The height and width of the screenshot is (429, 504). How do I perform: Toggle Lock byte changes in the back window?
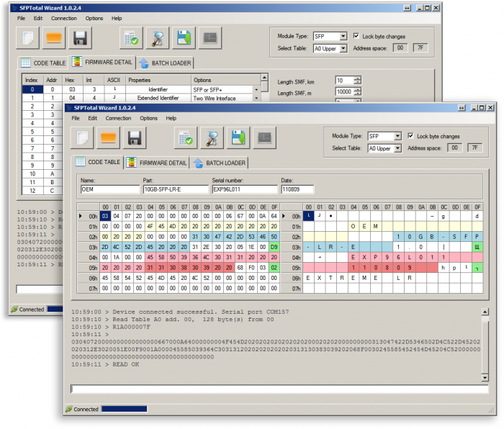pyautogui.click(x=356, y=36)
